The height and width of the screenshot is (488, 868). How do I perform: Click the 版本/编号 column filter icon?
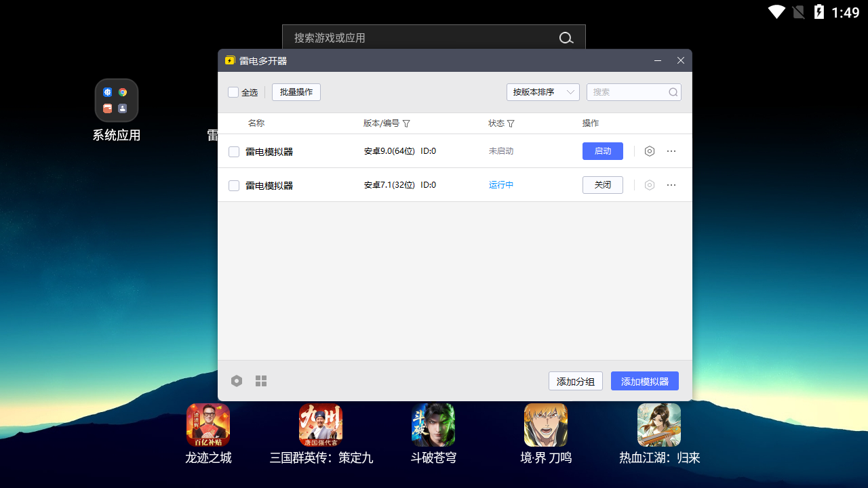[x=406, y=123]
